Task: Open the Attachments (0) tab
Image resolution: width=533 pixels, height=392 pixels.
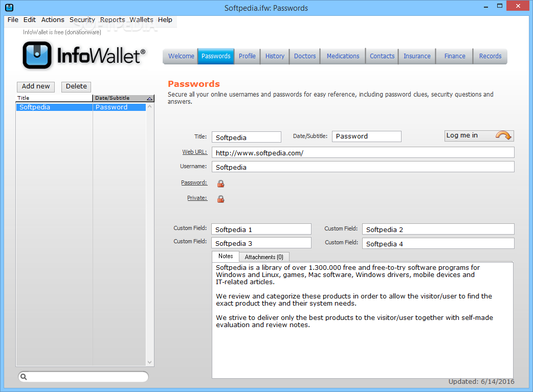Action: point(264,257)
